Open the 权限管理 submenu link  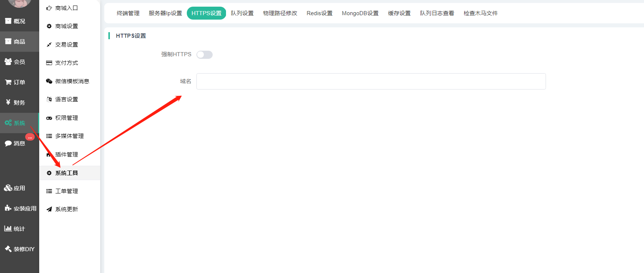[x=67, y=118]
